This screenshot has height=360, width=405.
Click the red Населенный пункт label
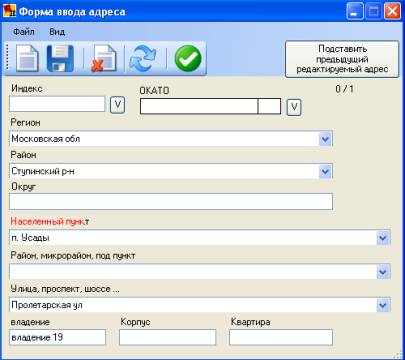[x=50, y=221]
